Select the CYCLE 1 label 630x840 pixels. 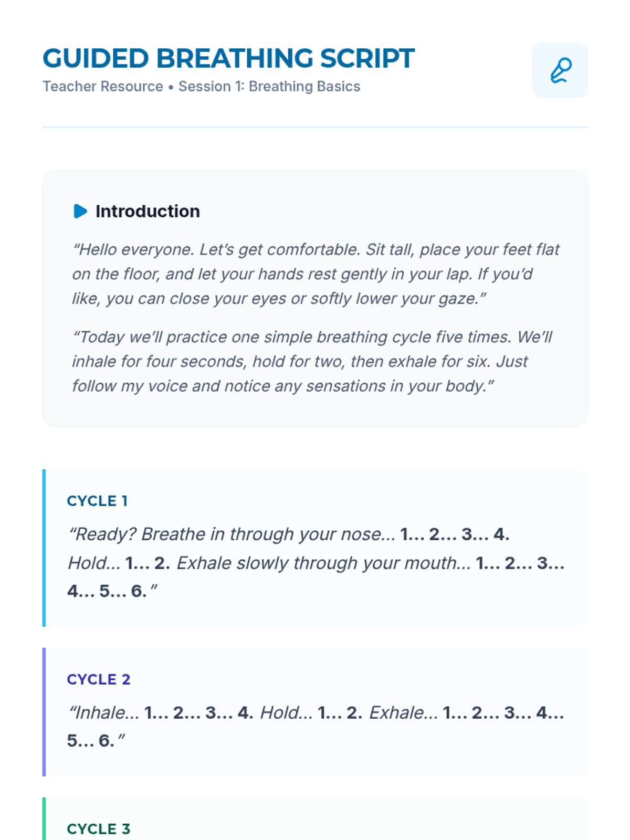[x=97, y=501]
